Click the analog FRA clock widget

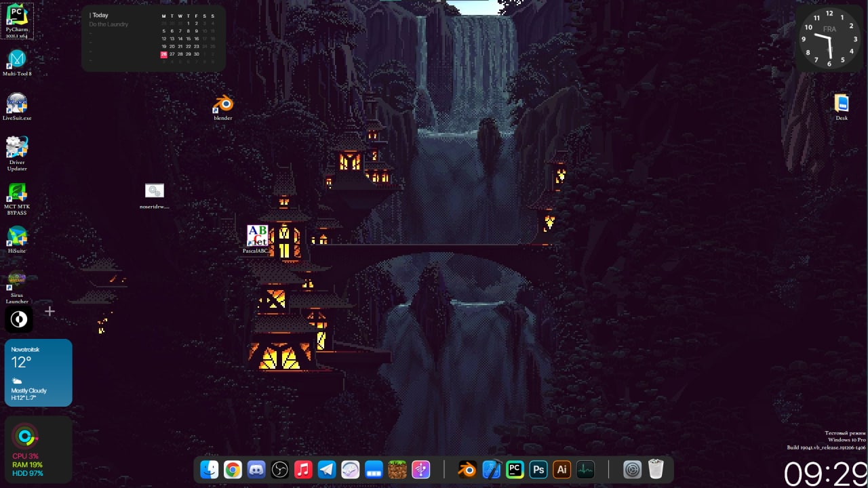(829, 39)
